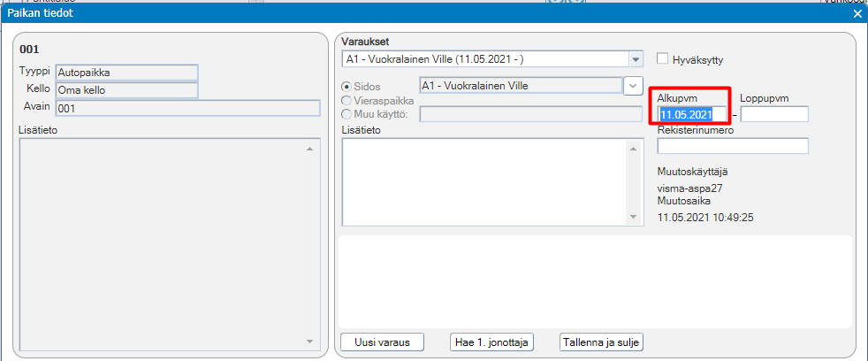Select the Vieraspaikka radio button
The height and width of the screenshot is (361, 868).
(346, 101)
